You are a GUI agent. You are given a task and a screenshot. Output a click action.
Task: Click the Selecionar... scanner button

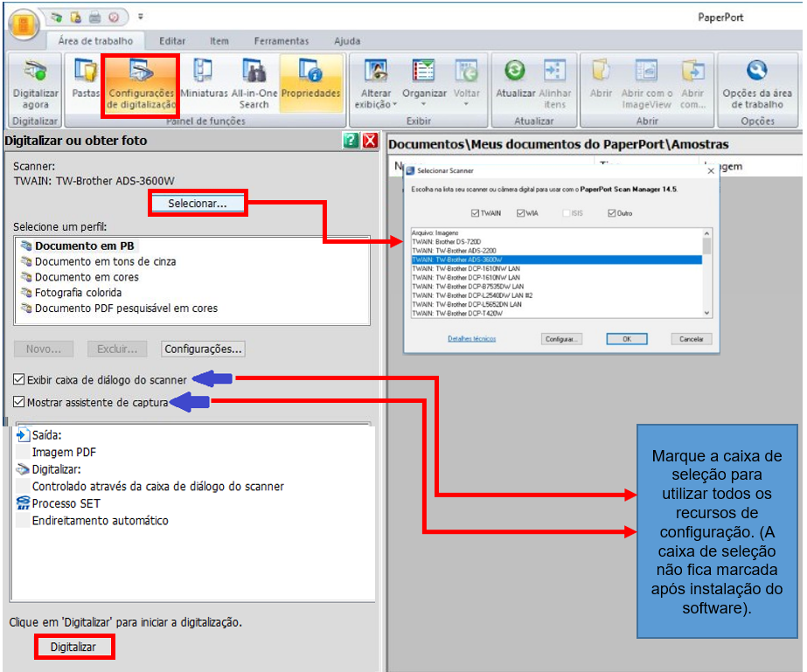[197, 204]
